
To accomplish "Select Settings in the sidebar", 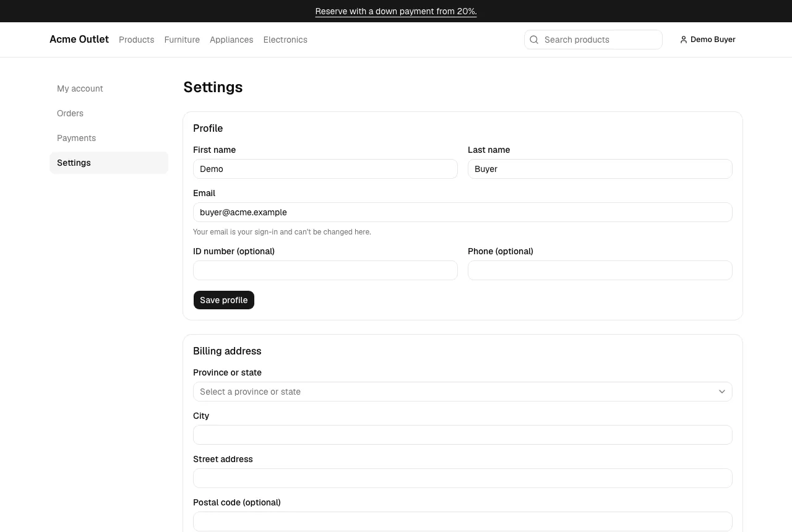I will (109, 163).
